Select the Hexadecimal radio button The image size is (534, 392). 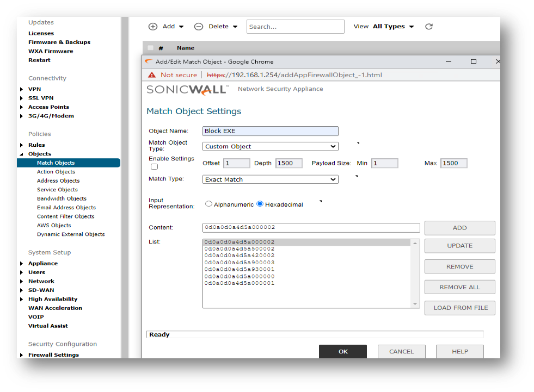pyautogui.click(x=260, y=204)
